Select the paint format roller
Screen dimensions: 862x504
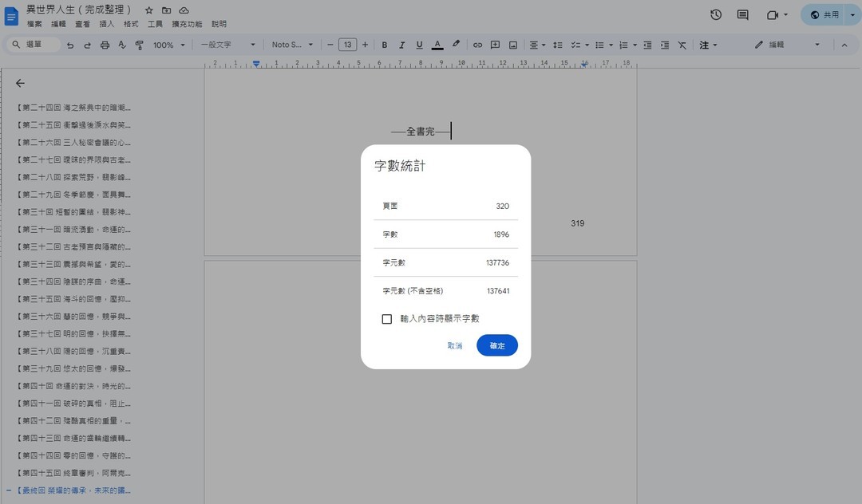tap(140, 45)
